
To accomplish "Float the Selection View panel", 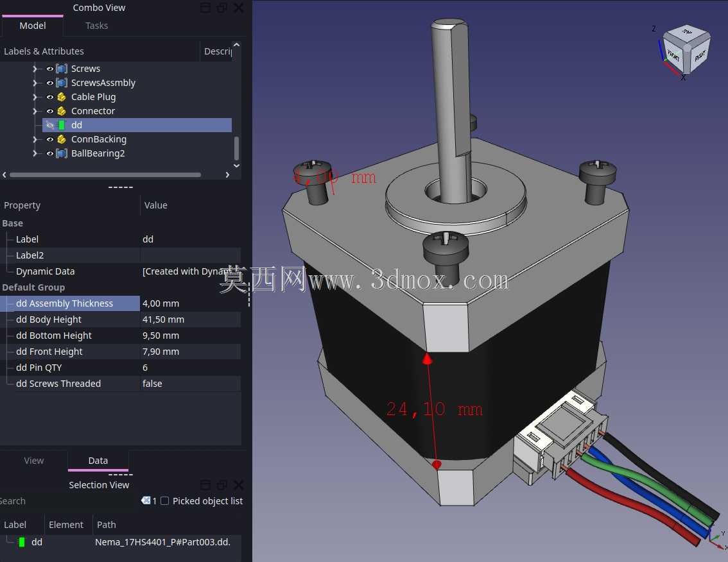I will click(x=222, y=484).
